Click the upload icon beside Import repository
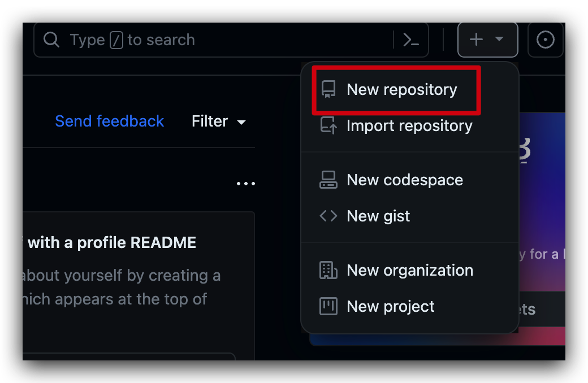 click(328, 125)
